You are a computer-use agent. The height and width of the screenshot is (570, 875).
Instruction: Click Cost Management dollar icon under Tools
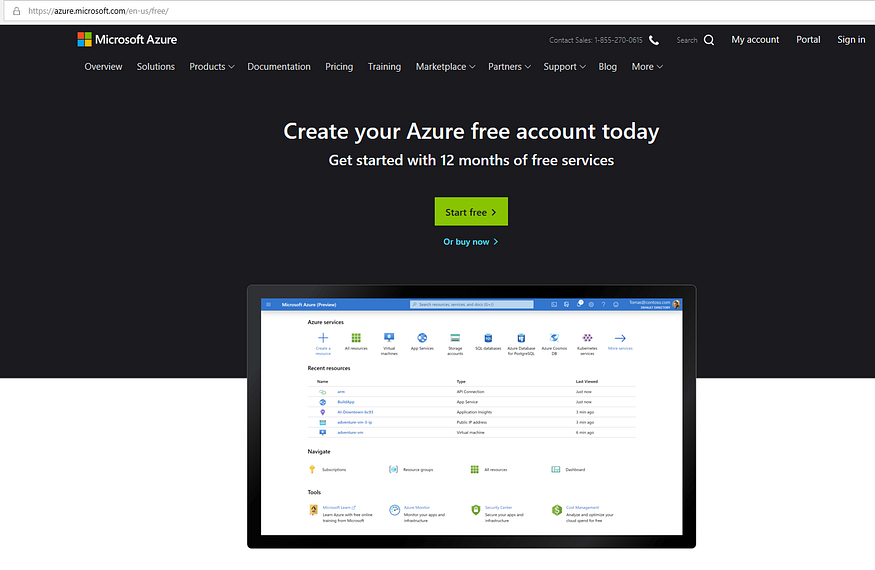coord(557,510)
